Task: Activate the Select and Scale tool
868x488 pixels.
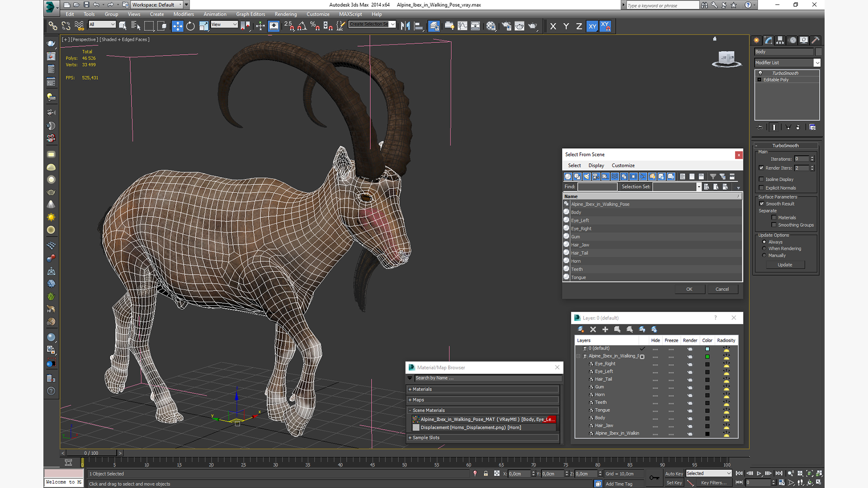Action: click(x=203, y=26)
